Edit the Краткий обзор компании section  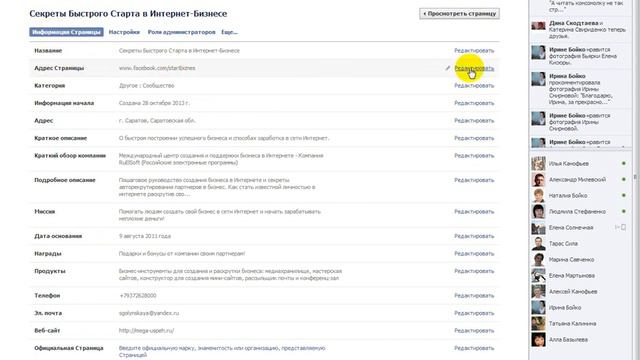click(474, 156)
